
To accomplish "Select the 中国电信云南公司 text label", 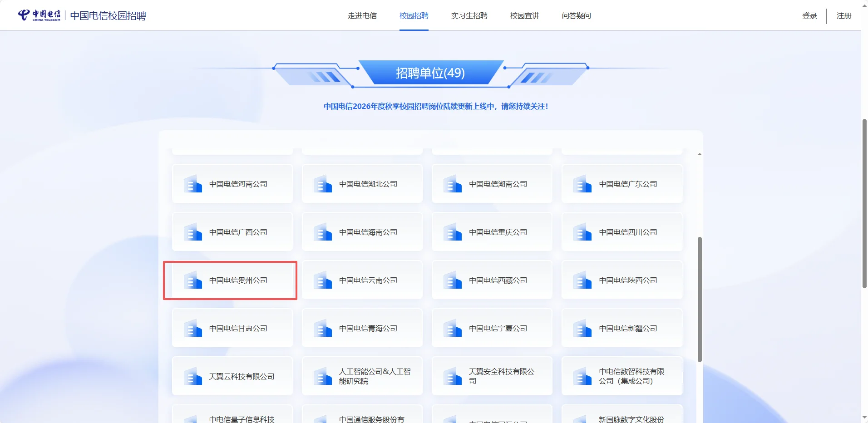I will [368, 280].
